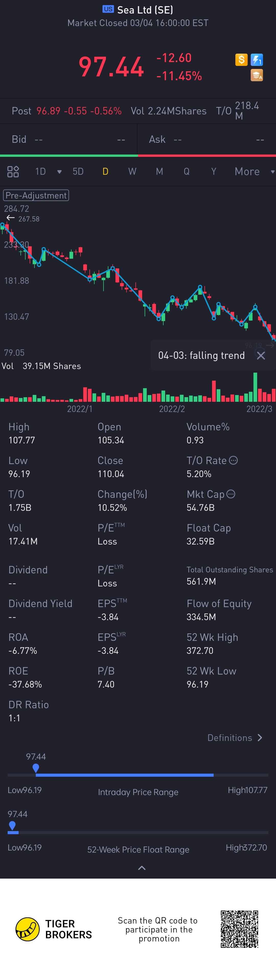This screenshot has width=276, height=980.
Task: Tap the orange stacked layers badge
Action: pyautogui.click(x=257, y=75)
